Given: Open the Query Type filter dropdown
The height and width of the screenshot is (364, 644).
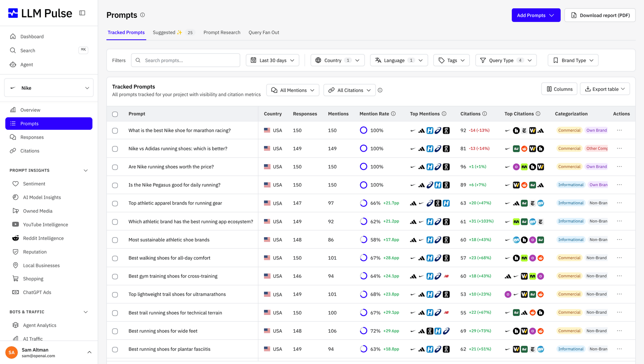Looking at the screenshot, I should [x=506, y=60].
